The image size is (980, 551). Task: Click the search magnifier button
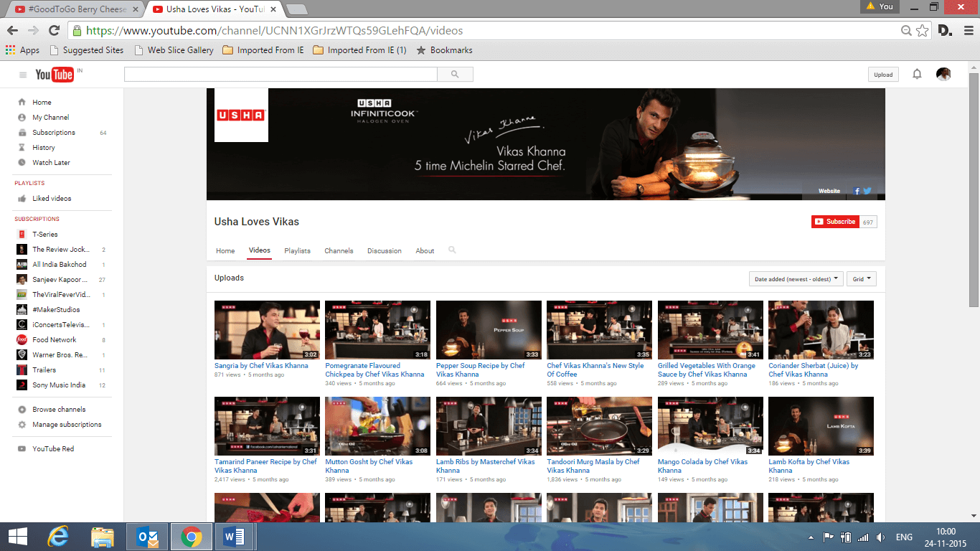point(455,75)
